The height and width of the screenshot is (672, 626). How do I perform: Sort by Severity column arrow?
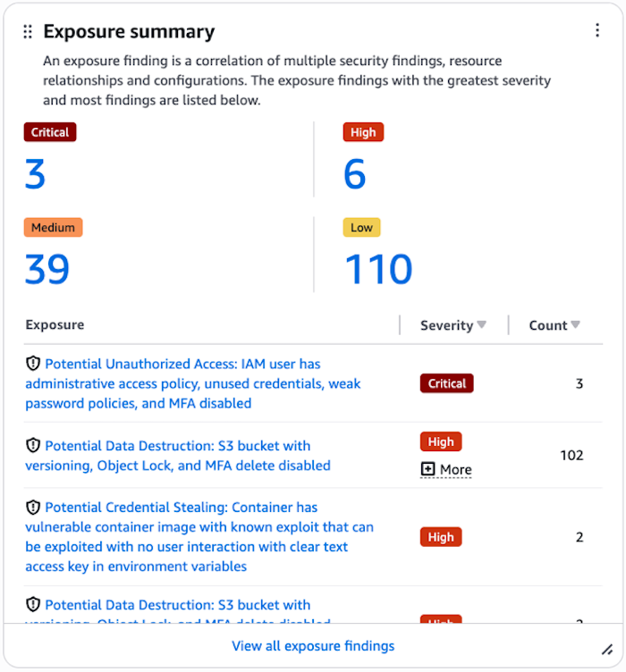click(x=482, y=325)
